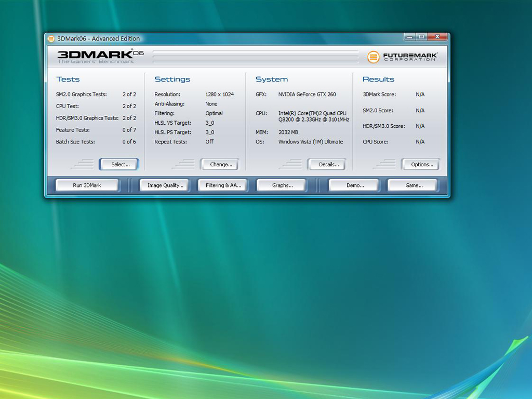Click the Feature Tests label

click(73, 130)
